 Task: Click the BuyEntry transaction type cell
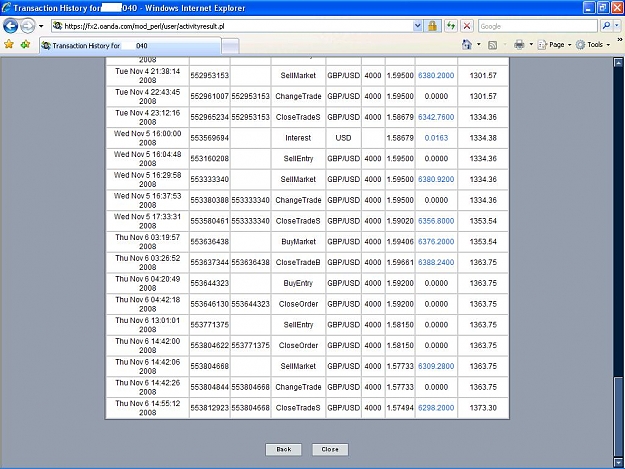(298, 283)
